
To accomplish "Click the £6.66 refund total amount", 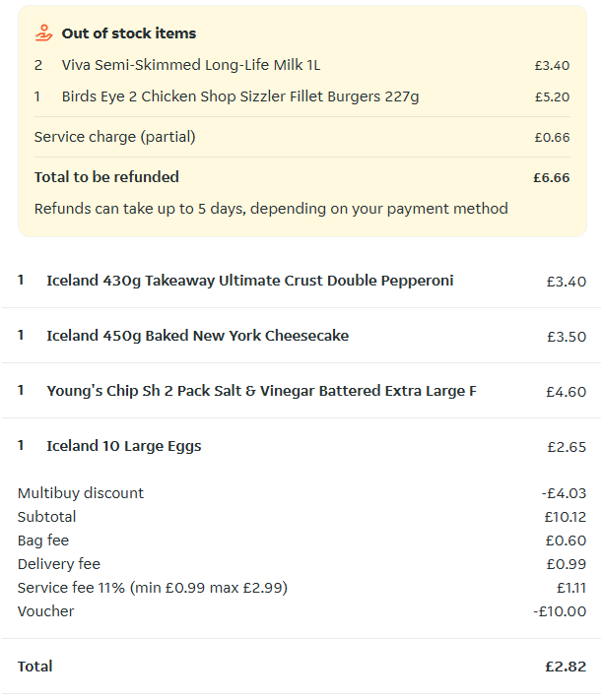I will tap(551, 177).
